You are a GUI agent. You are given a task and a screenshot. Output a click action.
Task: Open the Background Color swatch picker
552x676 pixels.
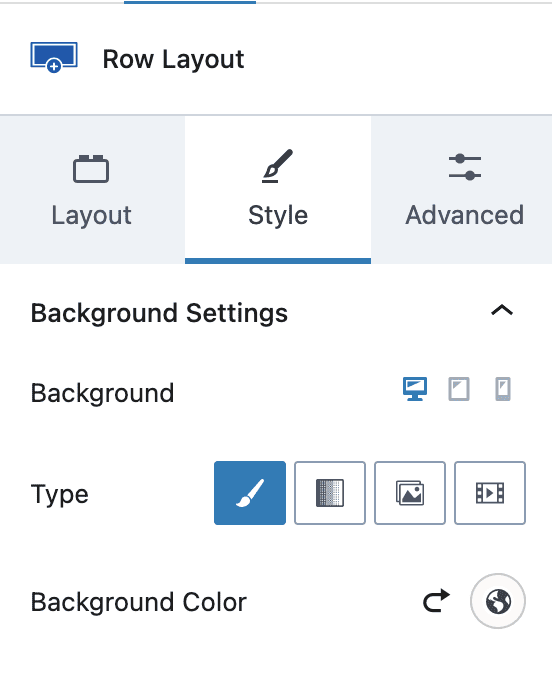pos(498,601)
